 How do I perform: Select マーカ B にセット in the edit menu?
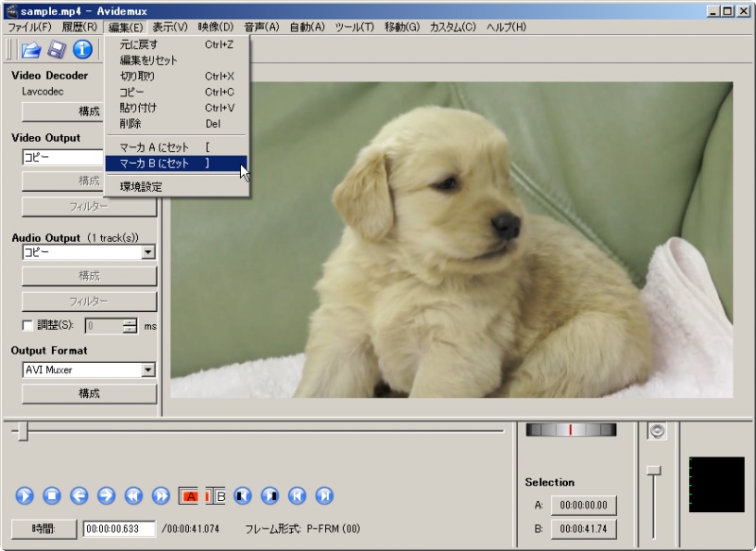[175, 164]
